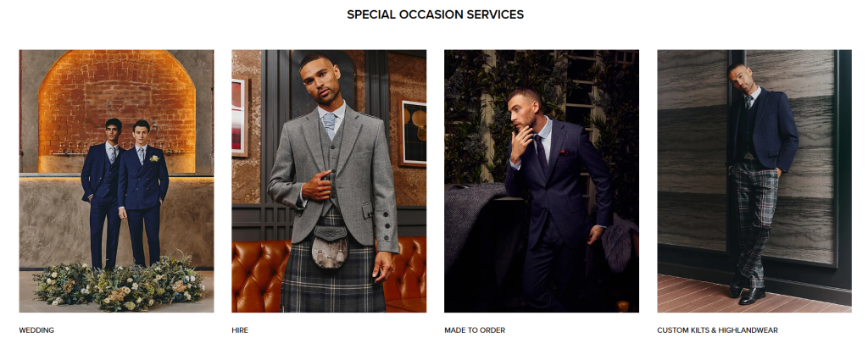Click the sporran pouch on the kilt
868x349 pixels.
pos(329,247)
